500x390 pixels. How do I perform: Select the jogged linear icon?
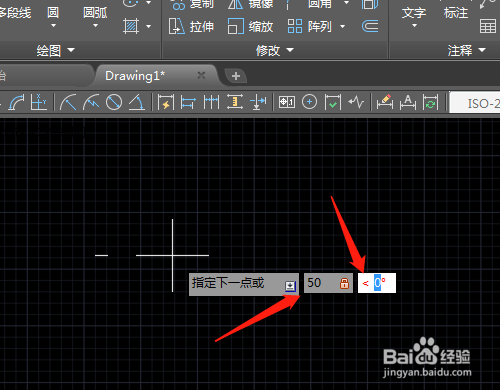[x=356, y=102]
